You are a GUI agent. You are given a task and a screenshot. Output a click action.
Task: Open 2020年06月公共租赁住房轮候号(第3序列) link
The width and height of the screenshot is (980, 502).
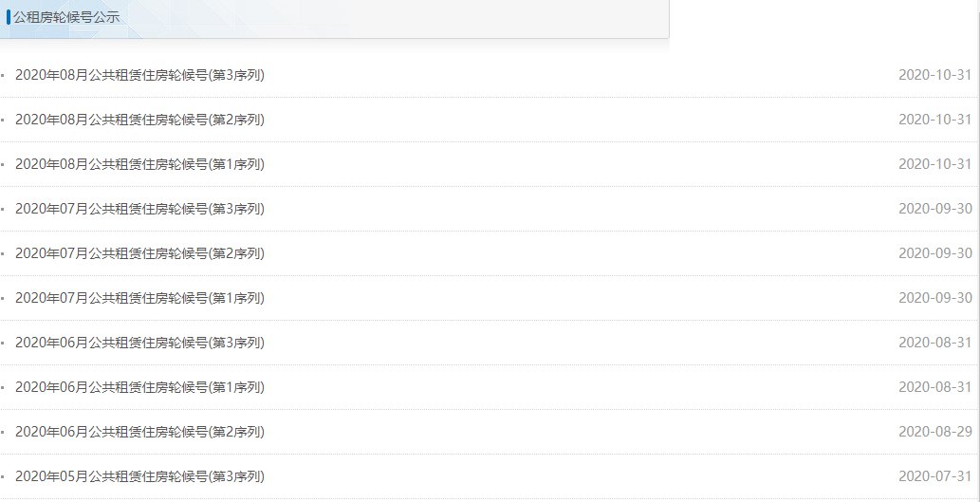[x=139, y=343]
